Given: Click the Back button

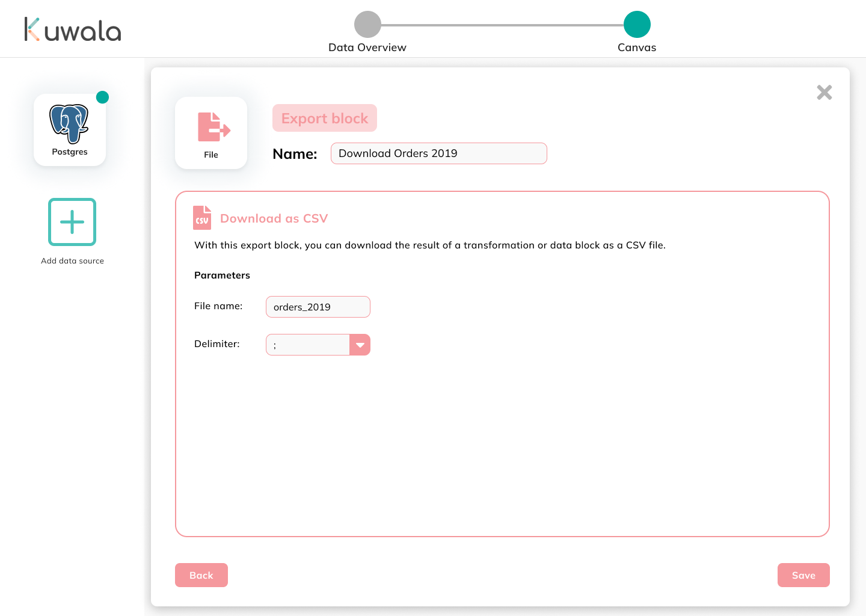Looking at the screenshot, I should click(x=201, y=575).
